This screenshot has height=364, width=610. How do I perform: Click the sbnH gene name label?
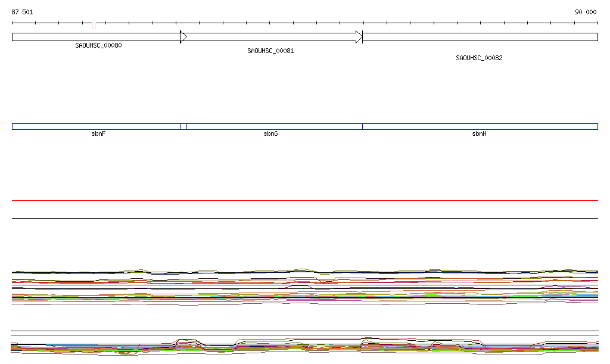point(479,134)
